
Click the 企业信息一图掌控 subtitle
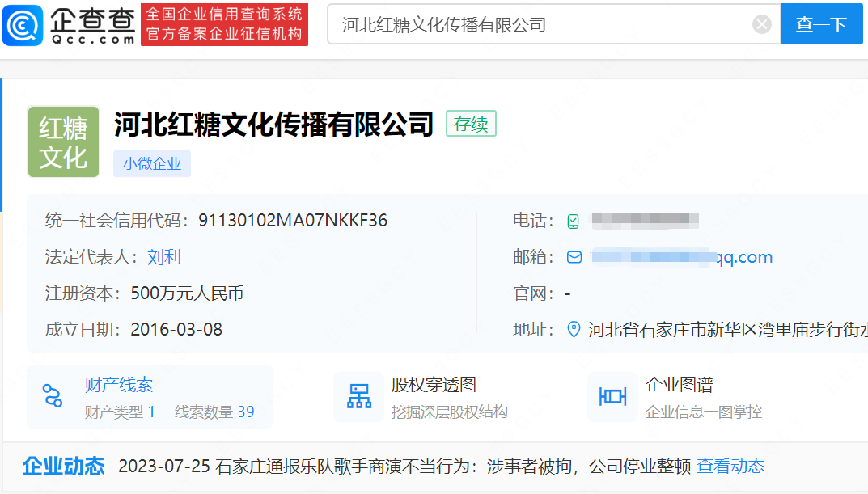(704, 412)
